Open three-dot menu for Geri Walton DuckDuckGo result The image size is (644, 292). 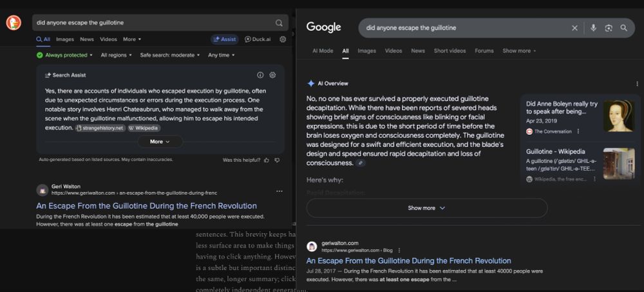point(279,191)
